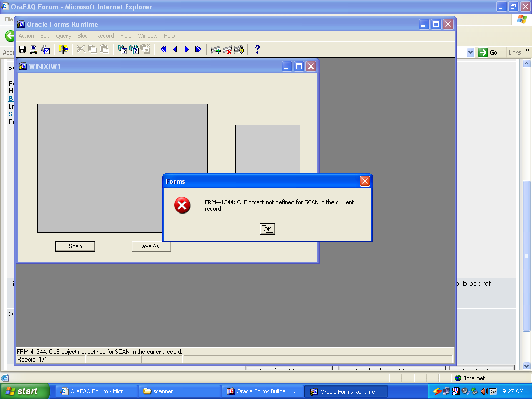
Task: Click the Execute Query icon
Action: click(134, 49)
